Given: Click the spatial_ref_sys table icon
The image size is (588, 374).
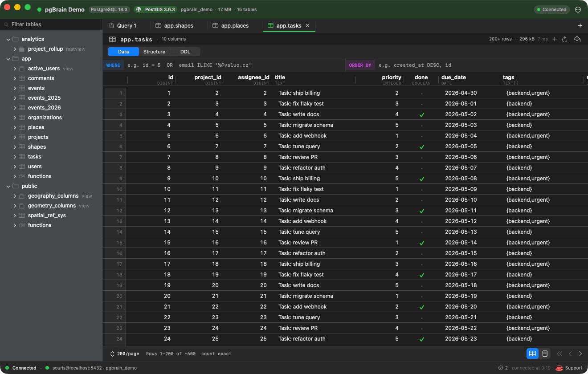Looking at the screenshot, I should click(22, 215).
